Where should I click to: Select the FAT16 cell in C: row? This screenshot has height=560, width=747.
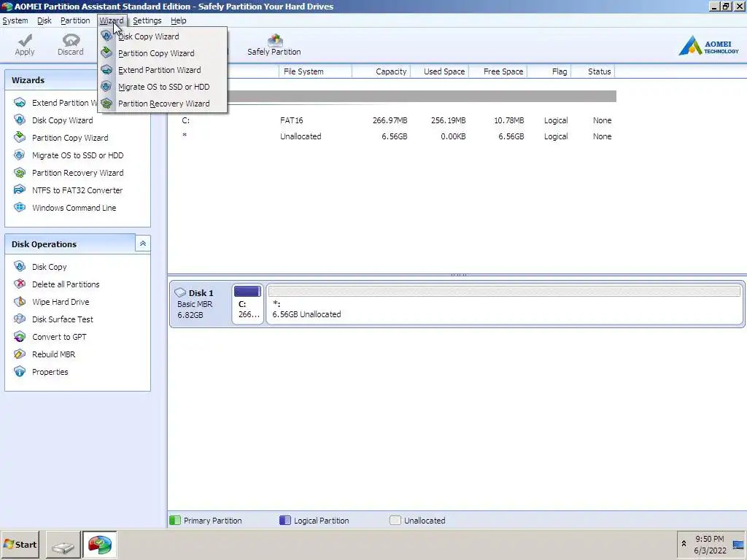pyautogui.click(x=292, y=120)
